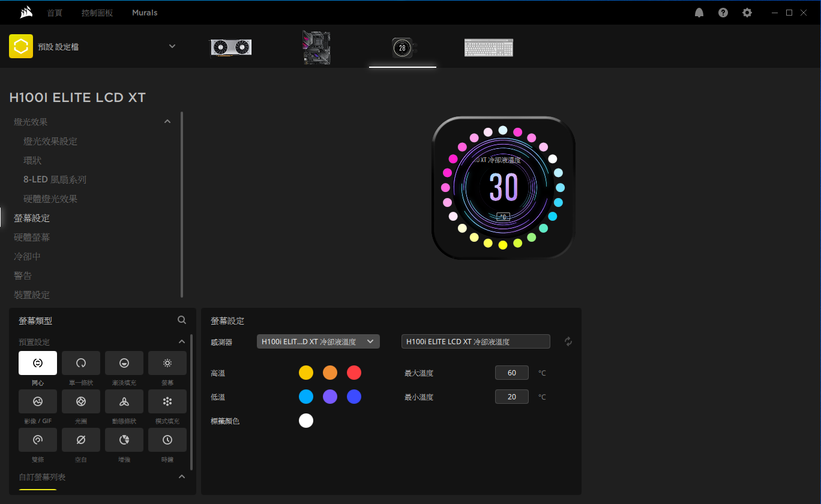Choose the 同心 screen type
Viewport: 821px width, 504px height.
coord(38,363)
